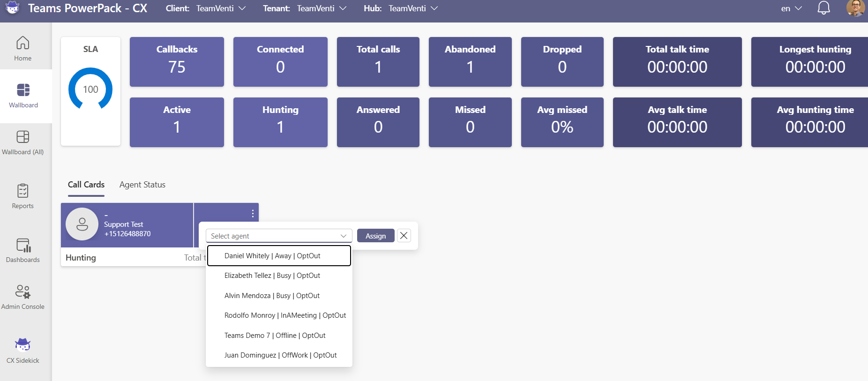The image size is (868, 381).
Task: Click the Active tile
Action: point(177,122)
